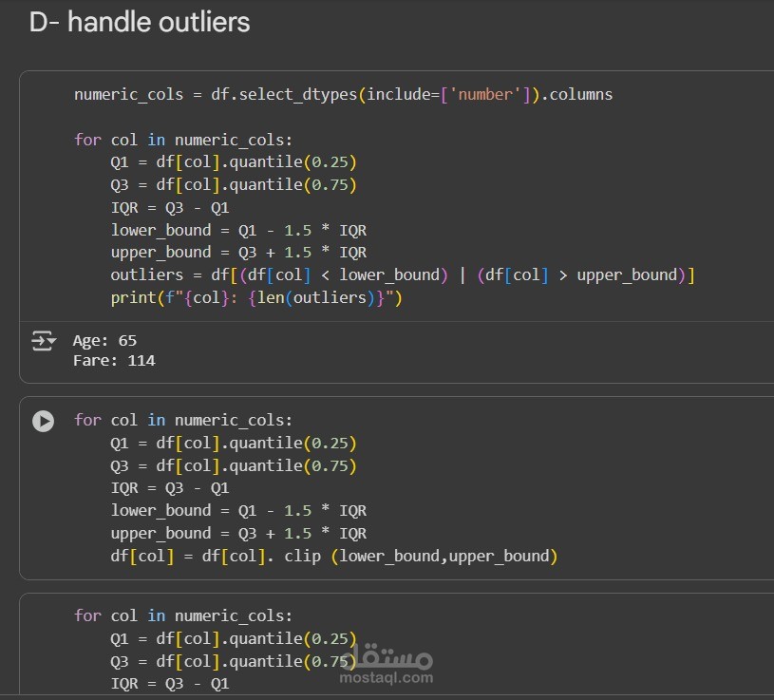This screenshot has height=700, width=774.
Task: Click the Q1 quantile(0.25) line in first cell
Action: coord(234,161)
